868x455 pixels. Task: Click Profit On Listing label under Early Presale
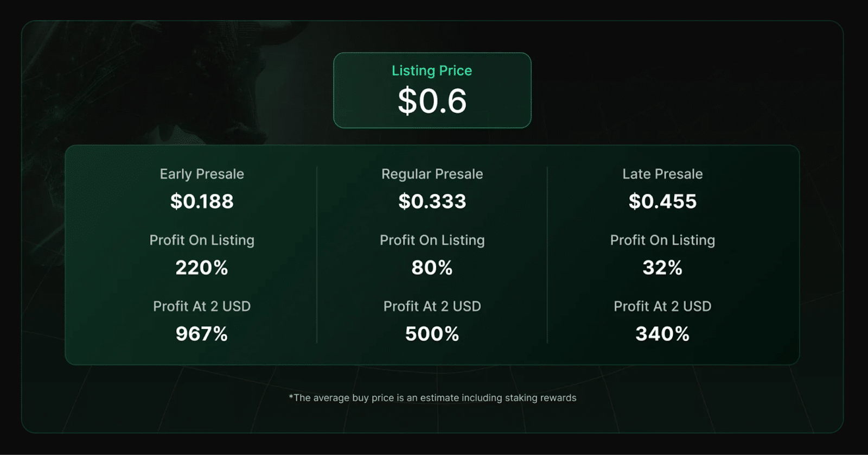(x=202, y=240)
